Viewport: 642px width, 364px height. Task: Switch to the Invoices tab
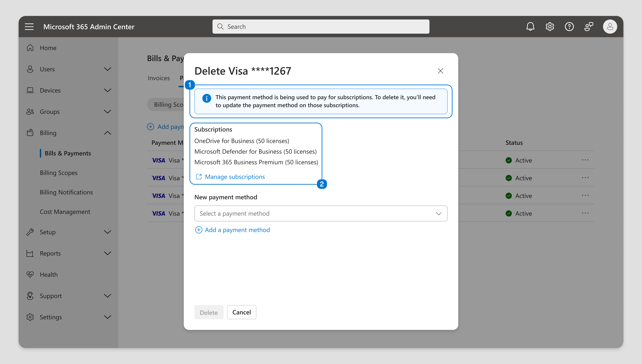click(159, 78)
